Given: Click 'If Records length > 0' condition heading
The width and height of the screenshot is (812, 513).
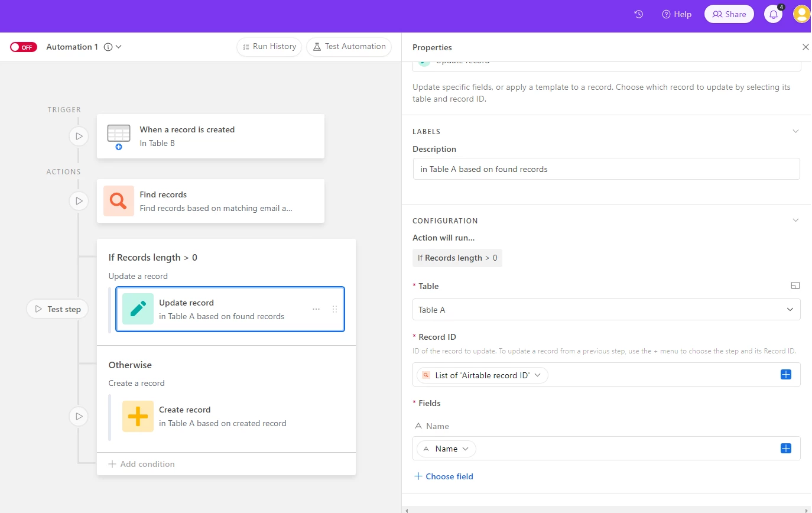Looking at the screenshot, I should point(153,258).
